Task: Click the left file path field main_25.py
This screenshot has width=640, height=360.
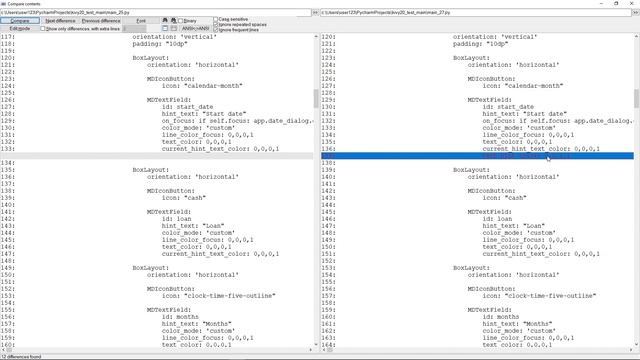Action: [156, 13]
